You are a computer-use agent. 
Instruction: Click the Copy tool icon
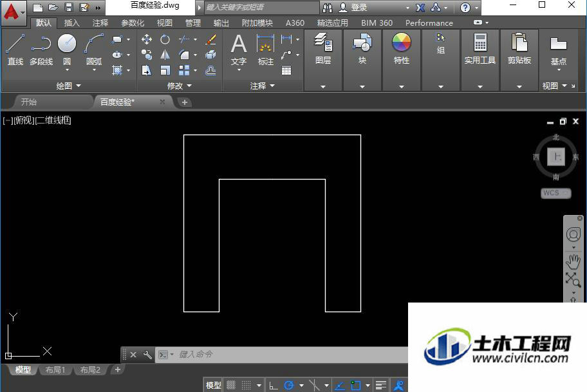tap(146, 55)
